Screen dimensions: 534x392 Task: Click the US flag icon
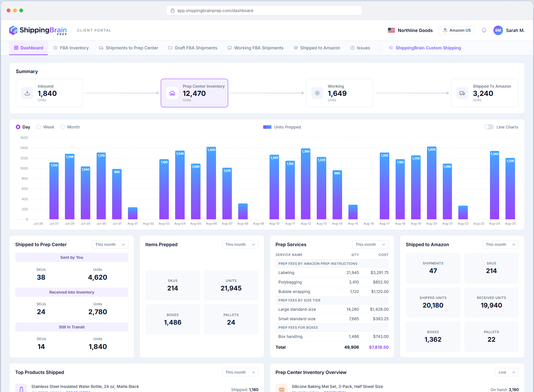coord(391,30)
